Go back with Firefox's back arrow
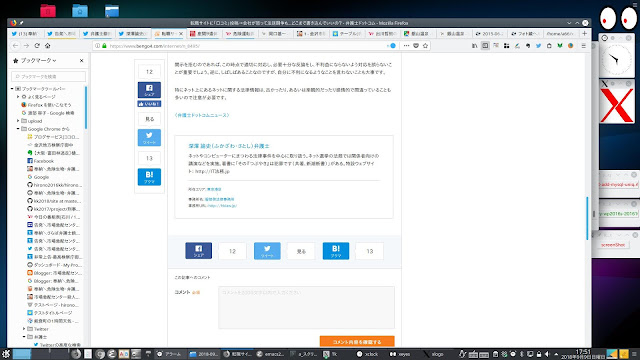The image size is (640, 360). click(x=16, y=46)
